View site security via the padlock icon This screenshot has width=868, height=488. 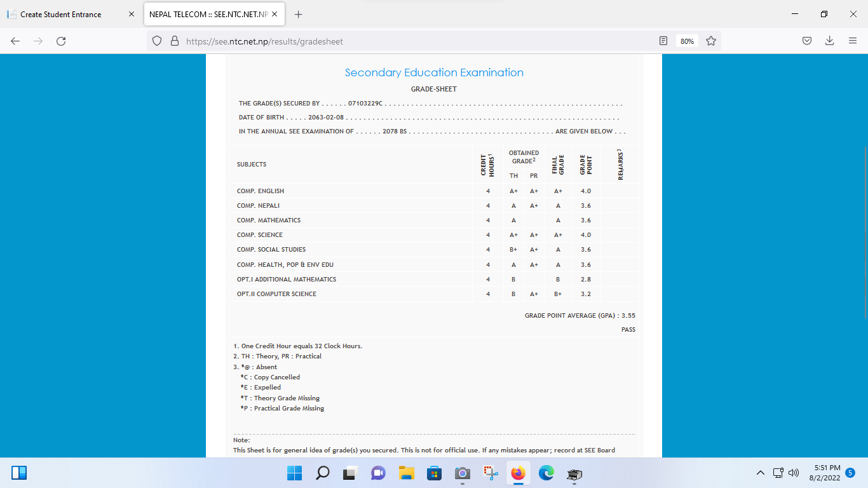[175, 41]
